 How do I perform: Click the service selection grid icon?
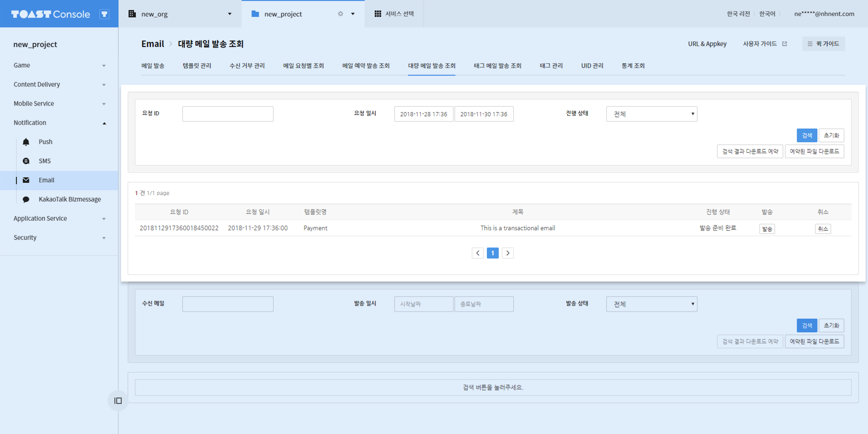click(378, 14)
